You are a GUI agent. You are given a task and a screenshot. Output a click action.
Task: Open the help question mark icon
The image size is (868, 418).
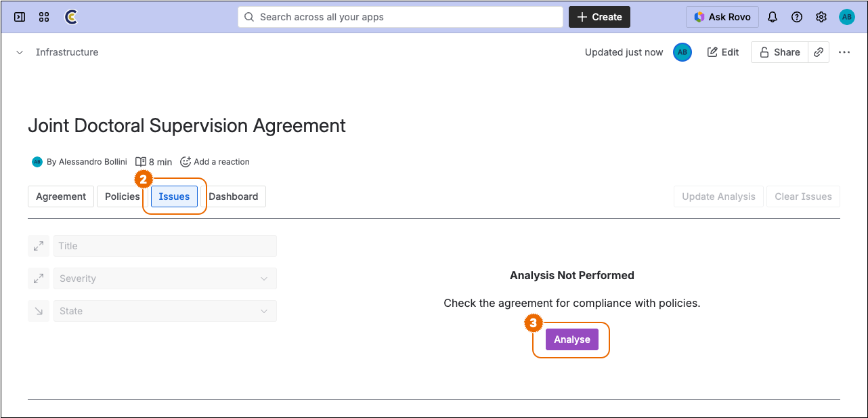click(797, 17)
